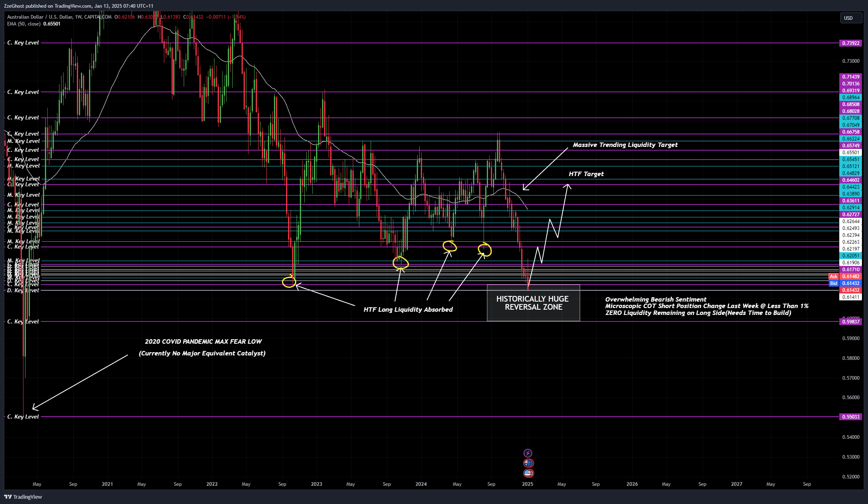
Task: Select the 0.73922 purple price label
Action: click(x=851, y=43)
